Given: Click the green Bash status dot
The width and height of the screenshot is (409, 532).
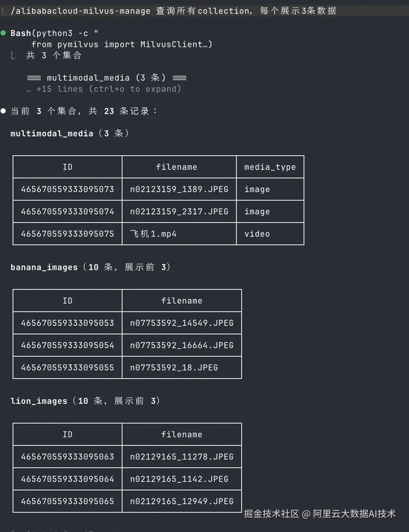Looking at the screenshot, I should (3, 33).
